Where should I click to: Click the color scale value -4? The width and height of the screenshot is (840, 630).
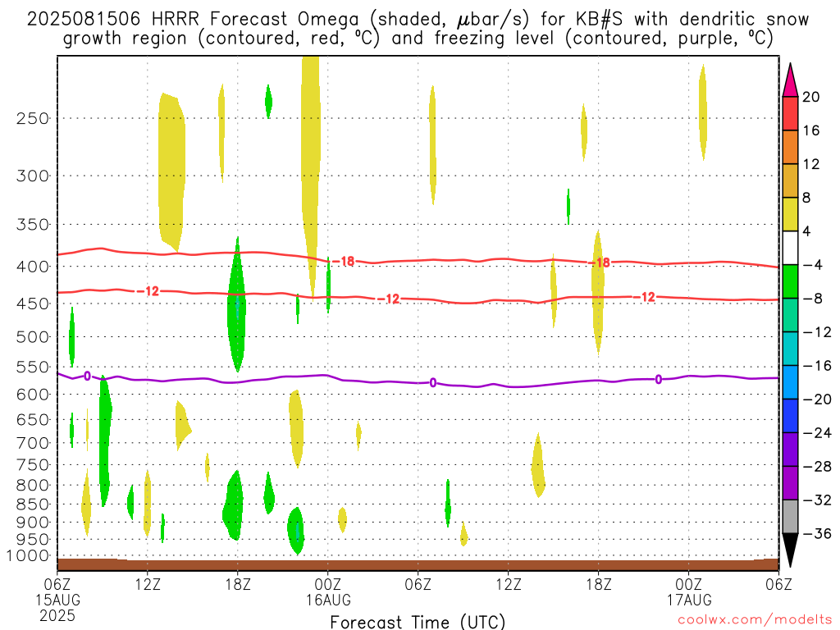tap(813, 265)
